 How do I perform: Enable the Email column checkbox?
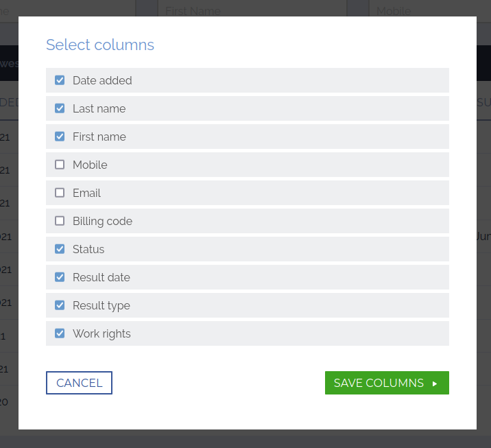[60, 193]
